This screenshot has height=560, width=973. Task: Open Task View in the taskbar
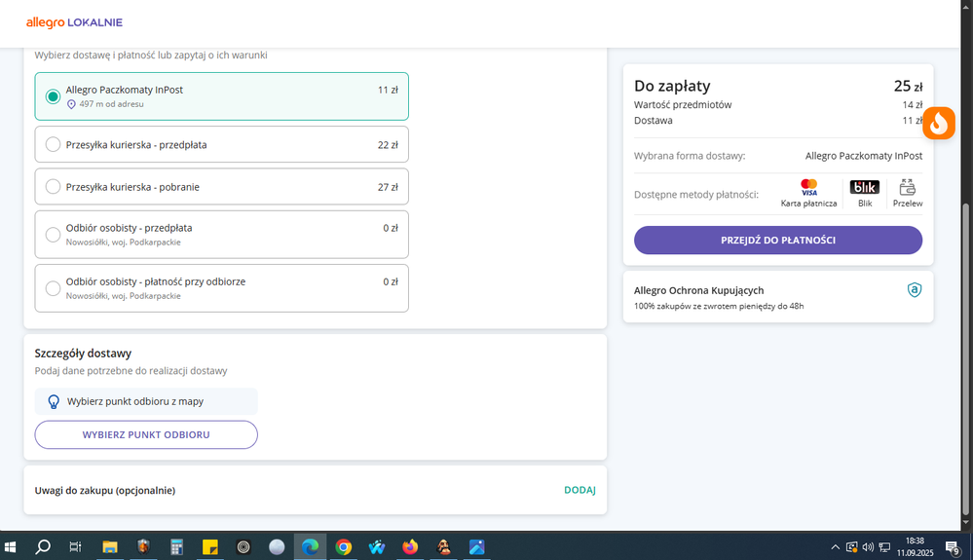pos(75,547)
